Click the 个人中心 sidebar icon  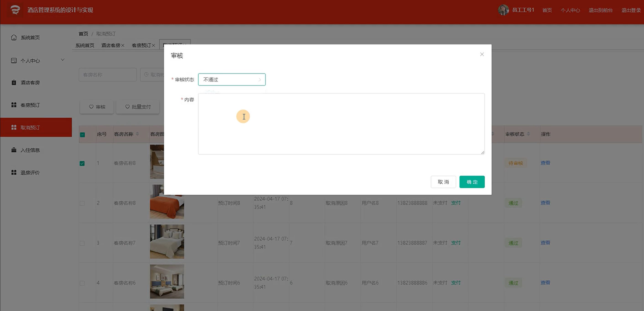pyautogui.click(x=14, y=61)
